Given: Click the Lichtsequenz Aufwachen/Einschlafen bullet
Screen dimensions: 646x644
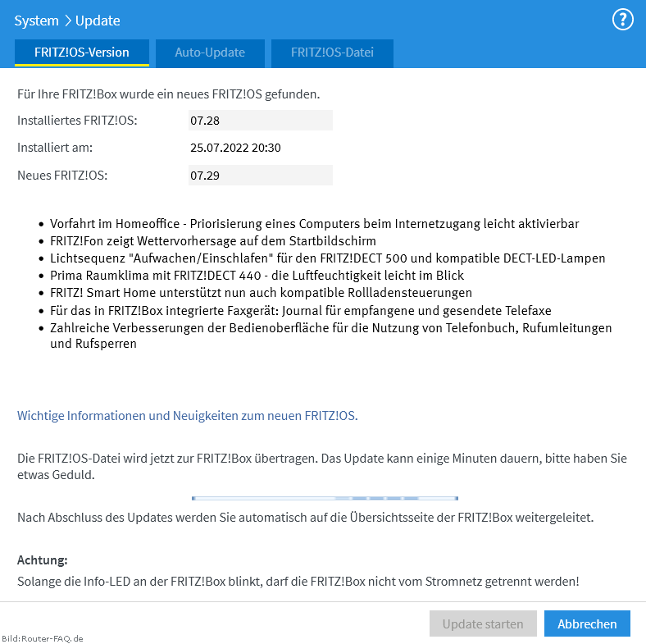Looking at the screenshot, I should (328, 258).
